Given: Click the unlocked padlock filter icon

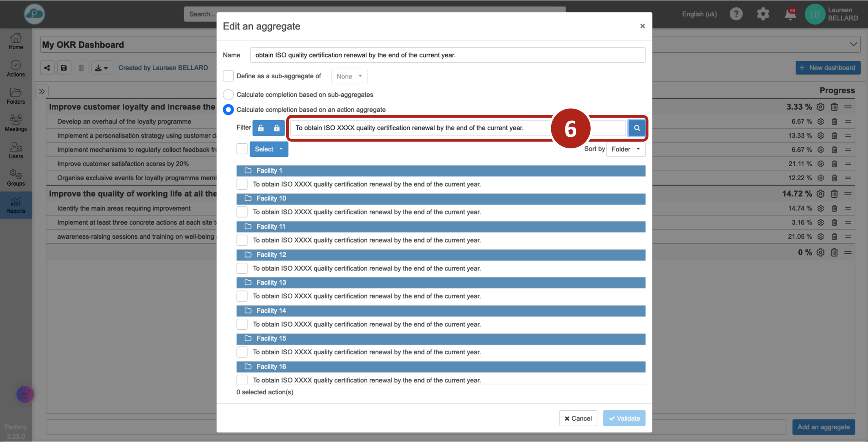Looking at the screenshot, I should (x=260, y=128).
